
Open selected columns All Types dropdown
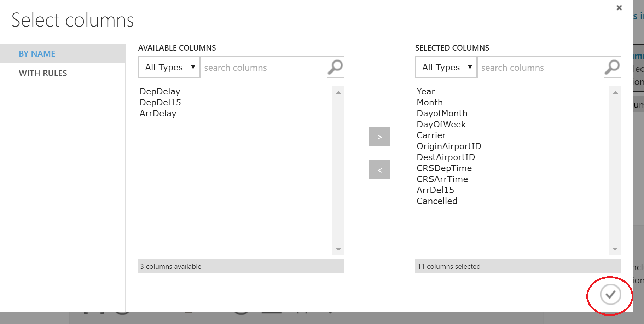click(x=447, y=67)
